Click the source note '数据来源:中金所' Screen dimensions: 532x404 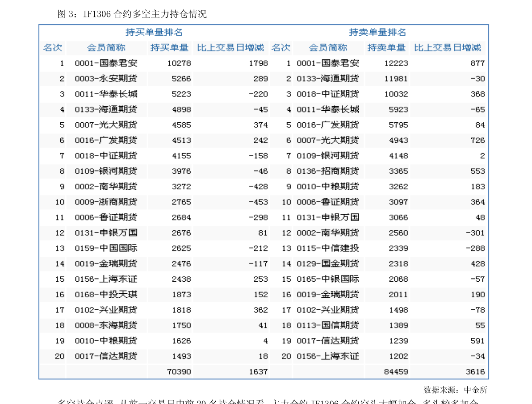coord(455,390)
